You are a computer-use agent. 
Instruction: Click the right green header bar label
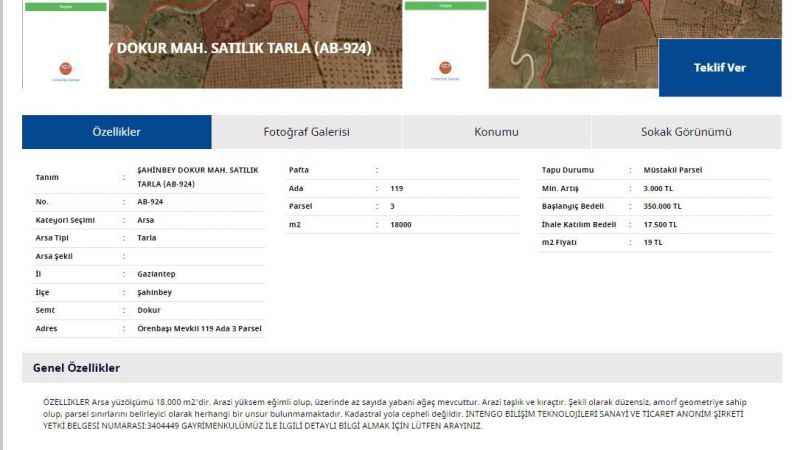pyautogui.click(x=445, y=6)
